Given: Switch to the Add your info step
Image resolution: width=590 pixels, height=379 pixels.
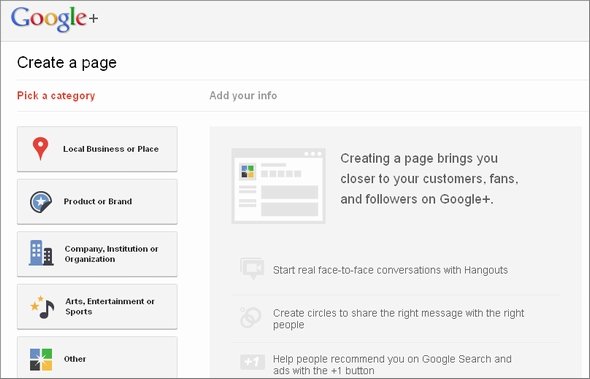Looking at the screenshot, I should pos(243,96).
